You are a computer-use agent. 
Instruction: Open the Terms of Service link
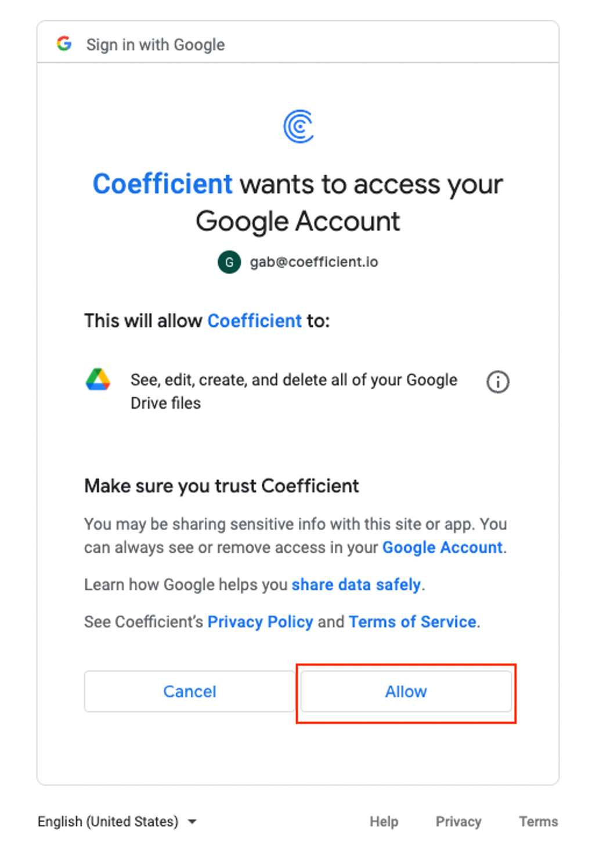coord(413,622)
